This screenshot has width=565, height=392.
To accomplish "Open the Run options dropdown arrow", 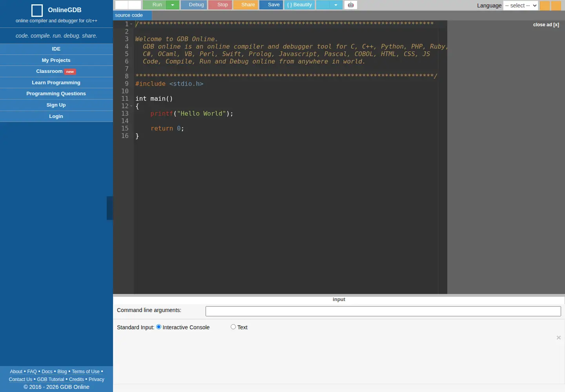I will 173,5.
